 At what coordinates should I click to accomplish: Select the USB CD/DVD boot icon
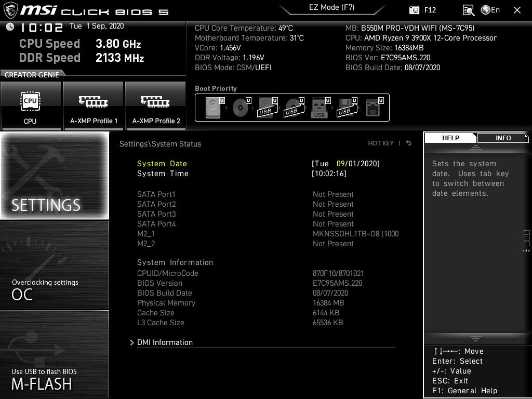(294, 108)
